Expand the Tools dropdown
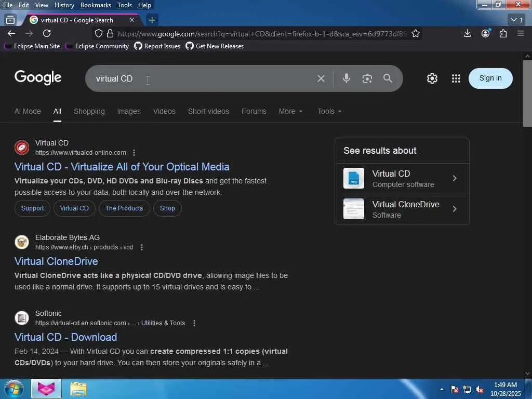Viewport: 532px width, 399px height. [329, 111]
